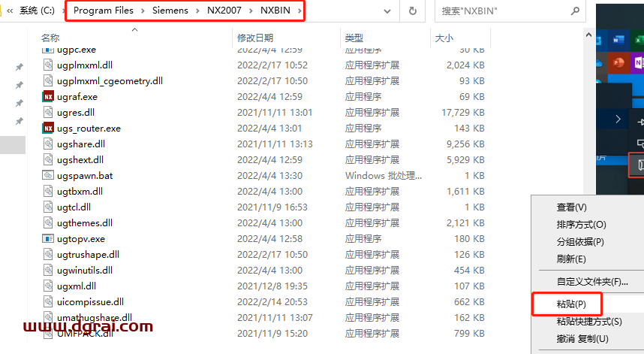This screenshot has height=354, width=644.
Task: Choose 粘贴(P) from the context menu
Action: point(571,304)
